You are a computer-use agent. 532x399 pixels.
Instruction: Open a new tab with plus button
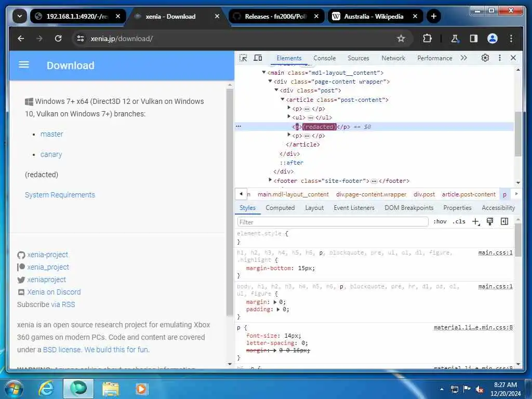[x=434, y=16]
